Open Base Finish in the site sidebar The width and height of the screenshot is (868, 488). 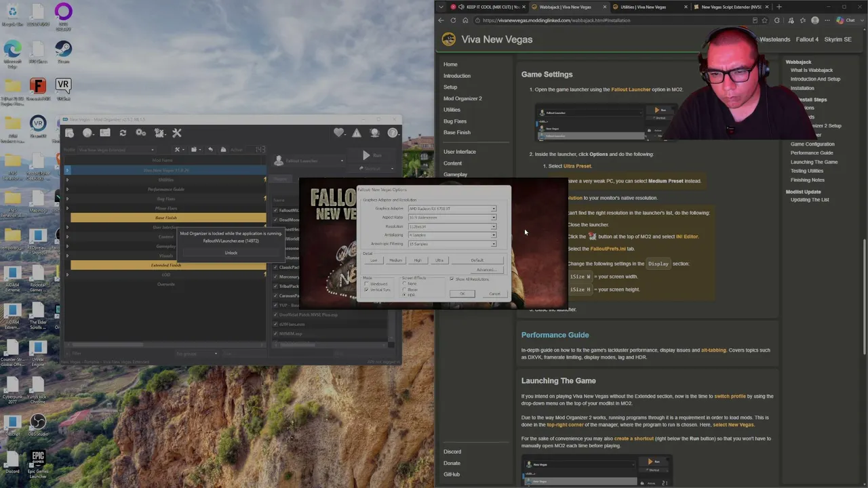coord(457,132)
